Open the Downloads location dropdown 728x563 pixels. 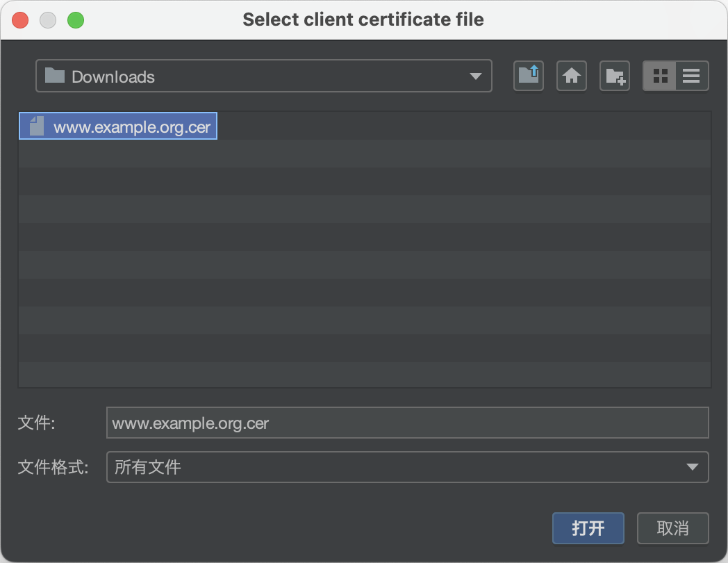click(264, 76)
